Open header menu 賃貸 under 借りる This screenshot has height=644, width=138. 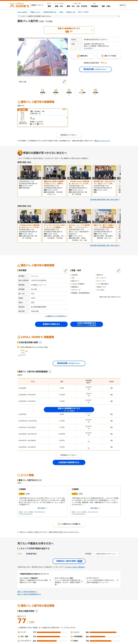coord(49,6)
